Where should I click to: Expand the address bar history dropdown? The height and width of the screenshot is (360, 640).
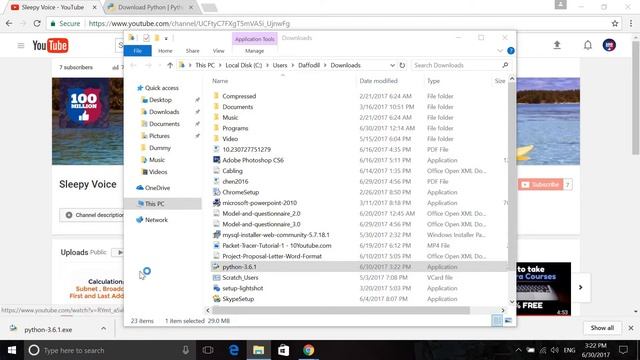coord(392,65)
